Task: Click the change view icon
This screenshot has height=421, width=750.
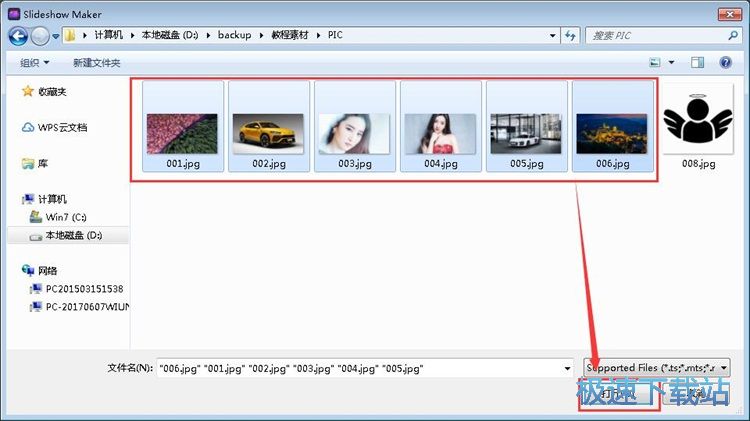Action: 655,62
